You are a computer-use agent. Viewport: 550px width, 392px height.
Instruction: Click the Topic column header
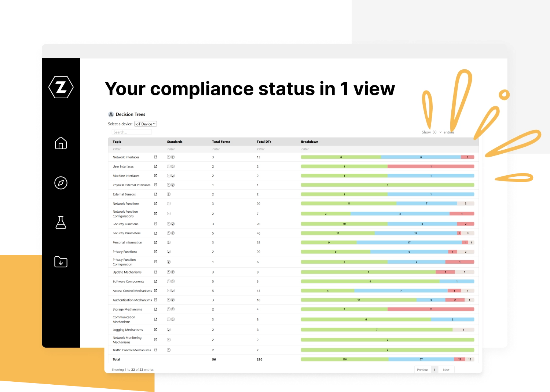[117, 142]
